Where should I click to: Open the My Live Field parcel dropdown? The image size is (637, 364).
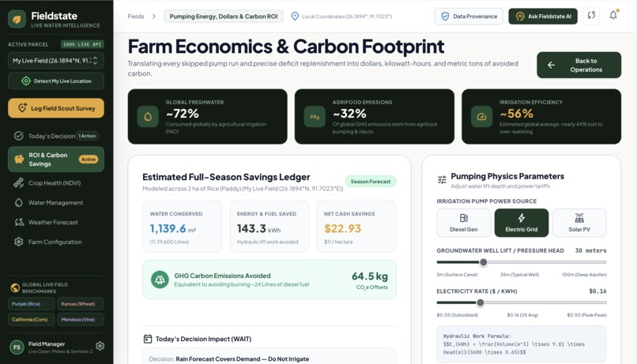coord(56,61)
